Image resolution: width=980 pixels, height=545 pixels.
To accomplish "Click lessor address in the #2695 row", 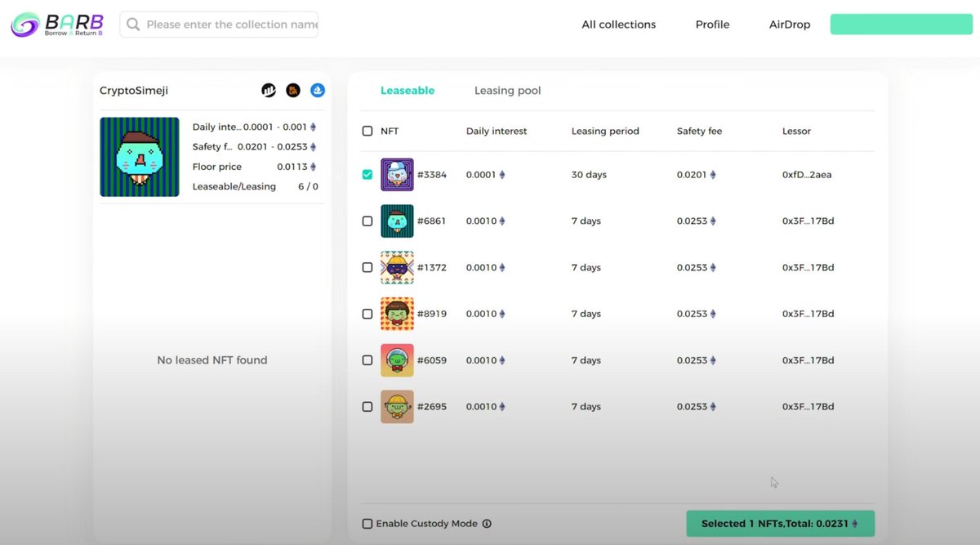I will tap(808, 407).
